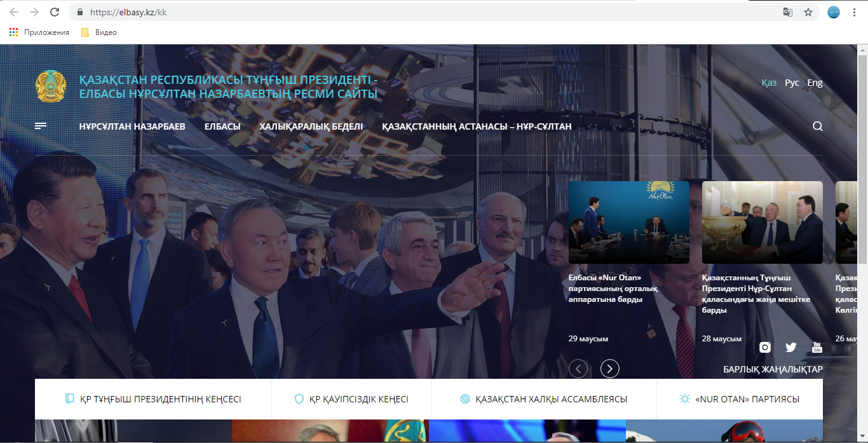868x443 pixels.
Task: Open the hamburger menu icon
Action: click(x=41, y=126)
